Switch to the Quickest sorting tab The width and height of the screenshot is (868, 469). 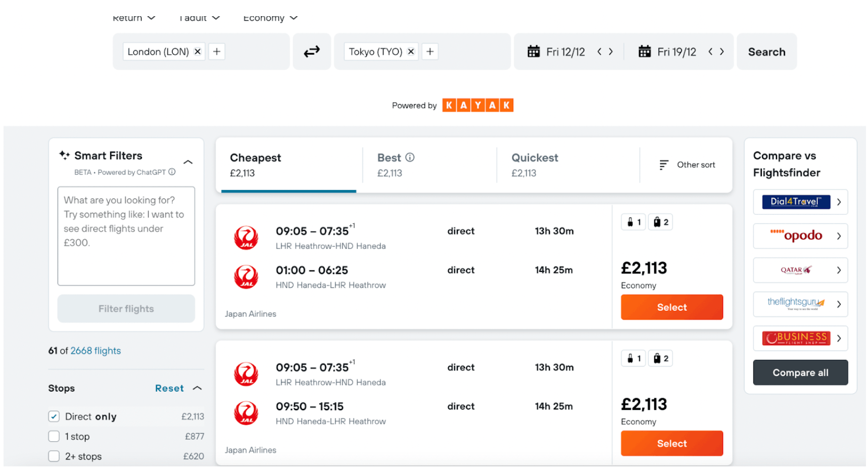[x=535, y=164]
